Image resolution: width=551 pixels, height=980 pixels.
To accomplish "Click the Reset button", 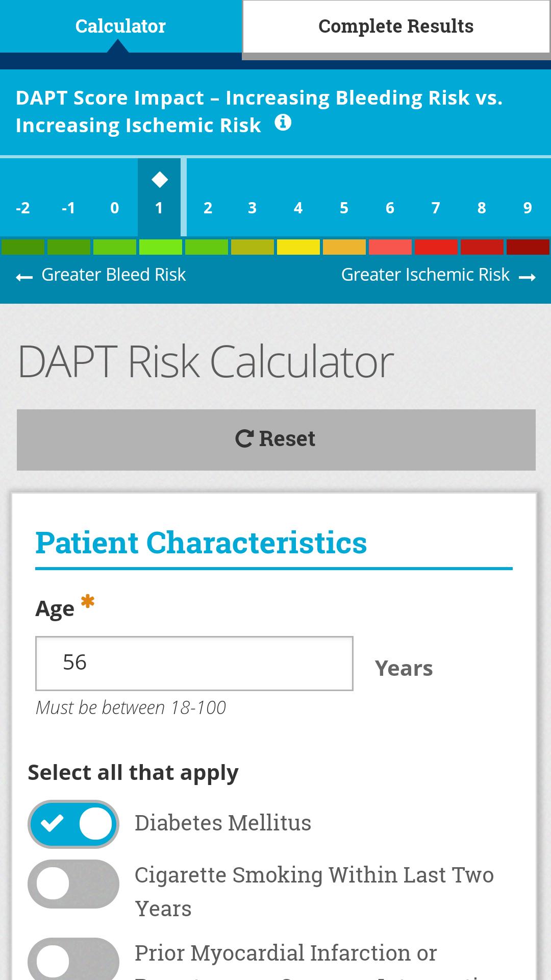I will pos(276,439).
